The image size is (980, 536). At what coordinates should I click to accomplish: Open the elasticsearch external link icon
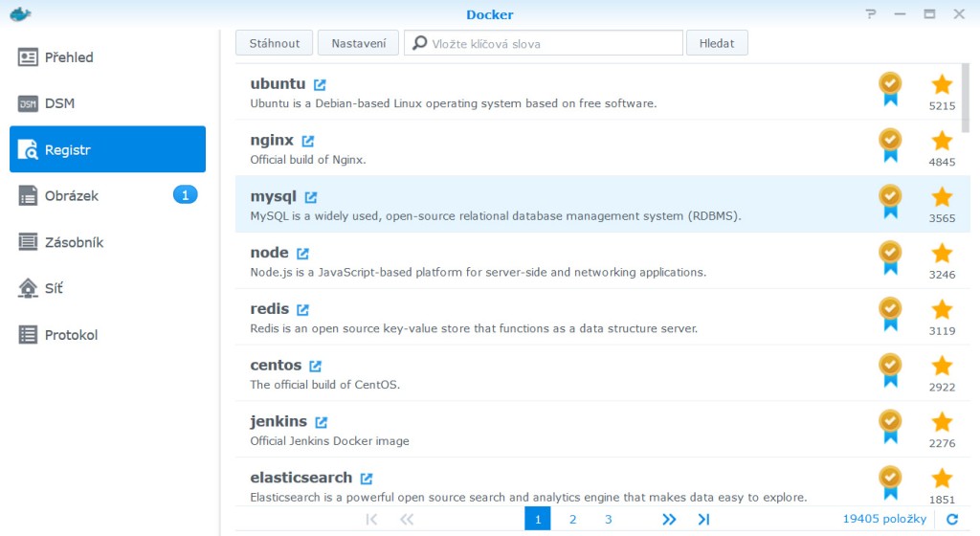coord(367,478)
